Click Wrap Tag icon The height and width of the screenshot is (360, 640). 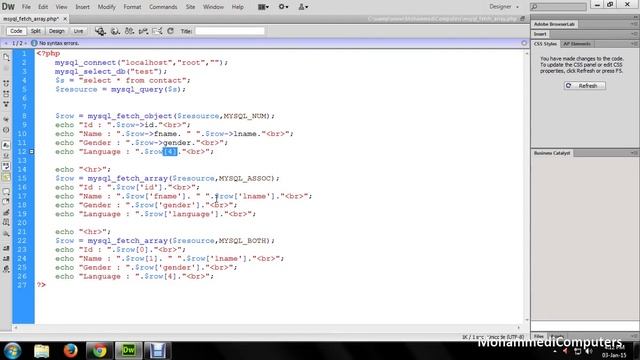coord(6,212)
